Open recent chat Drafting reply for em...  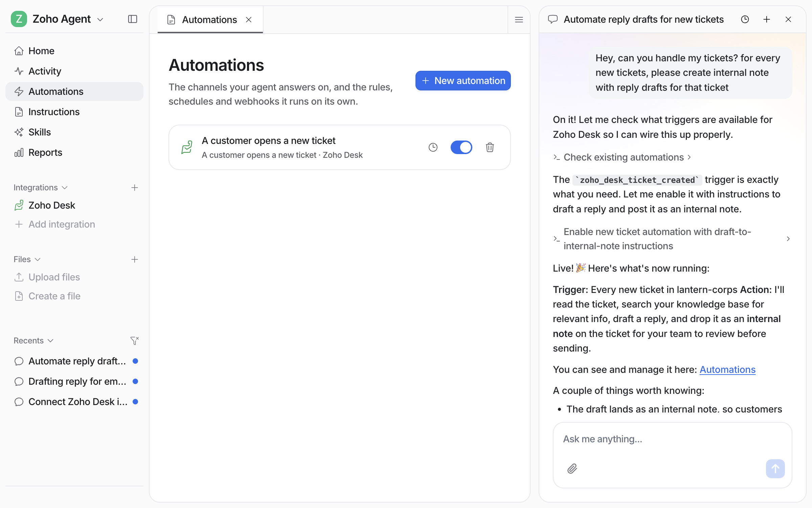[x=74, y=381]
